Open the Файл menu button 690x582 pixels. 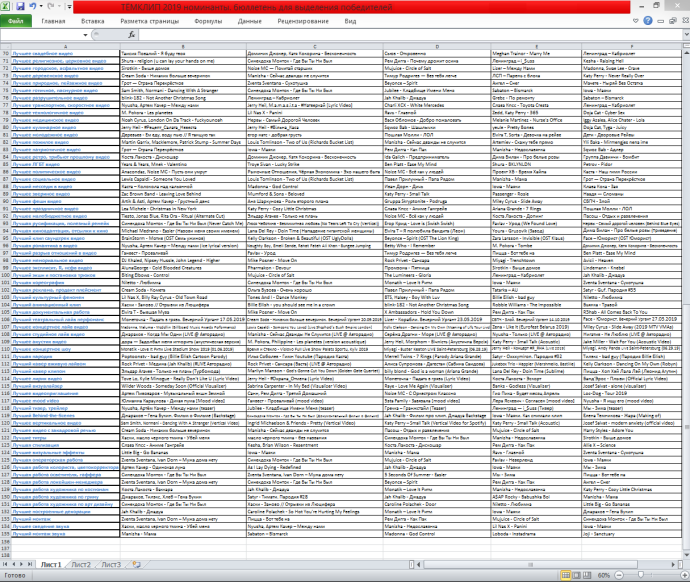tap(18, 20)
